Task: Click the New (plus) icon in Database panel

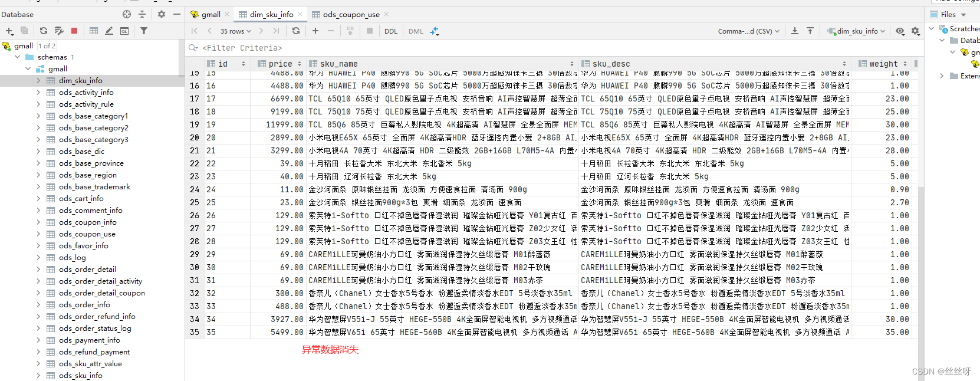Action: point(9,31)
